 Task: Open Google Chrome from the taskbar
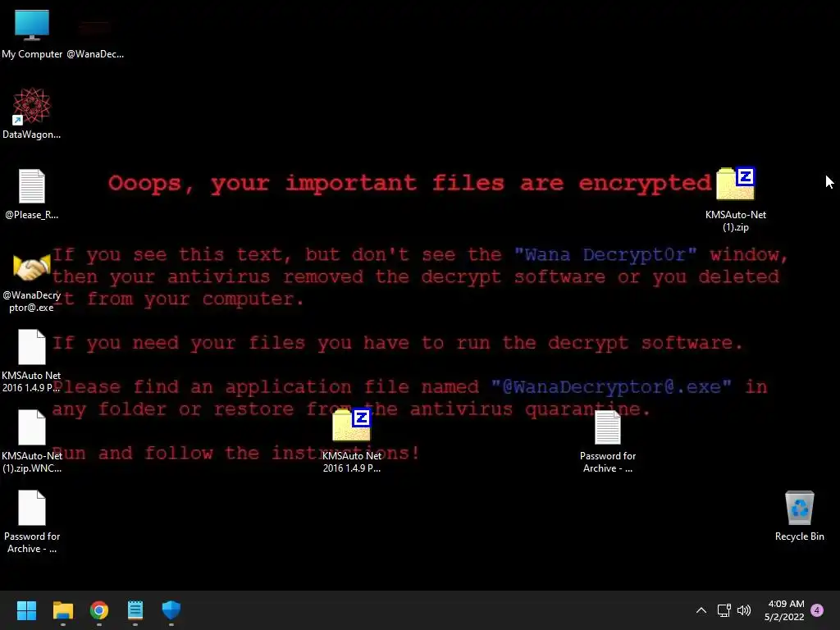pyautogui.click(x=99, y=610)
